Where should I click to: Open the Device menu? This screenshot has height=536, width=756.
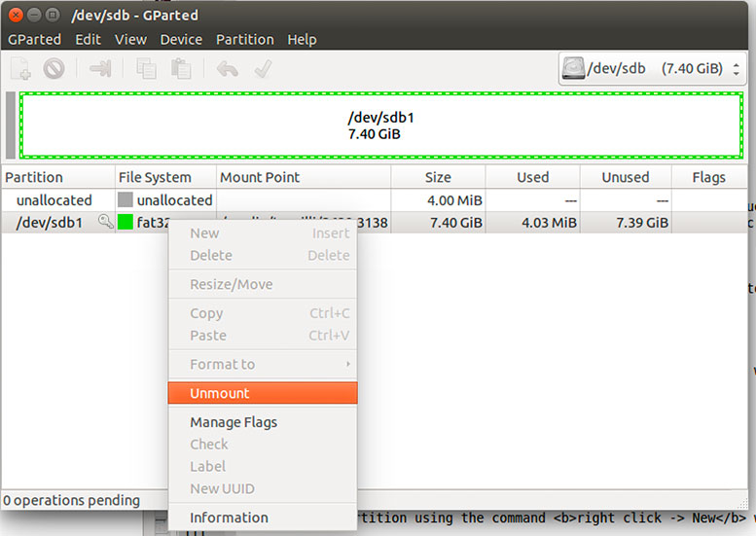(x=181, y=39)
